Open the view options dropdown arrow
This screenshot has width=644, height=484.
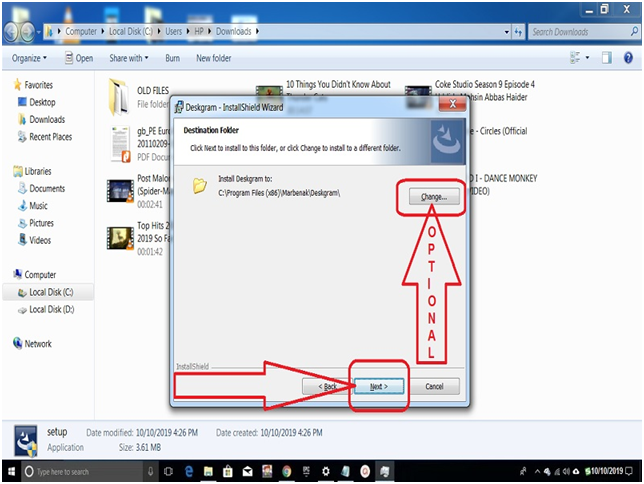(x=587, y=58)
